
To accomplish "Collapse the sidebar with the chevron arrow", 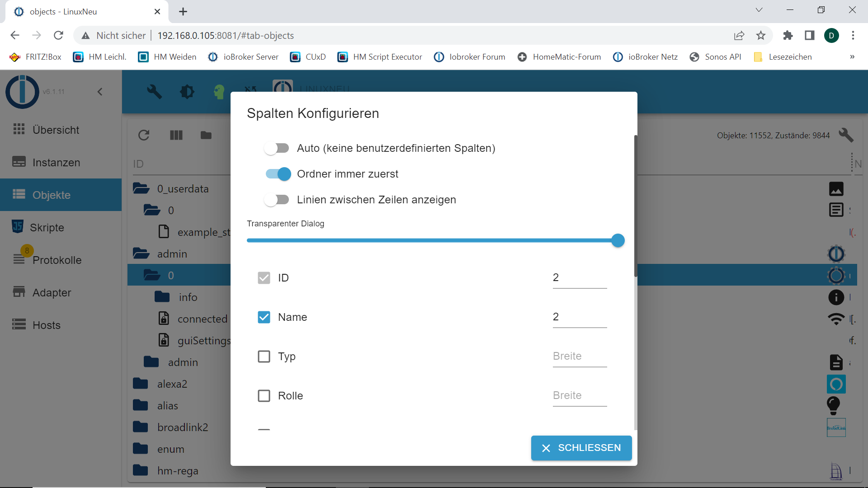I will [100, 92].
